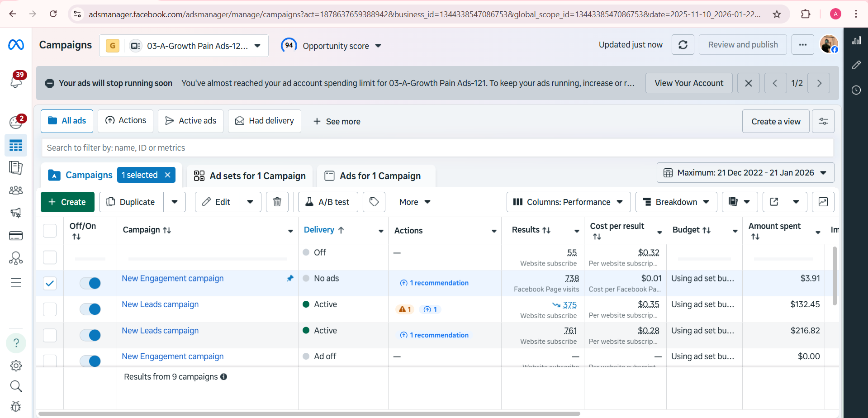Open the help question mark icon
Viewport: 868px width, 418px height.
click(x=16, y=343)
